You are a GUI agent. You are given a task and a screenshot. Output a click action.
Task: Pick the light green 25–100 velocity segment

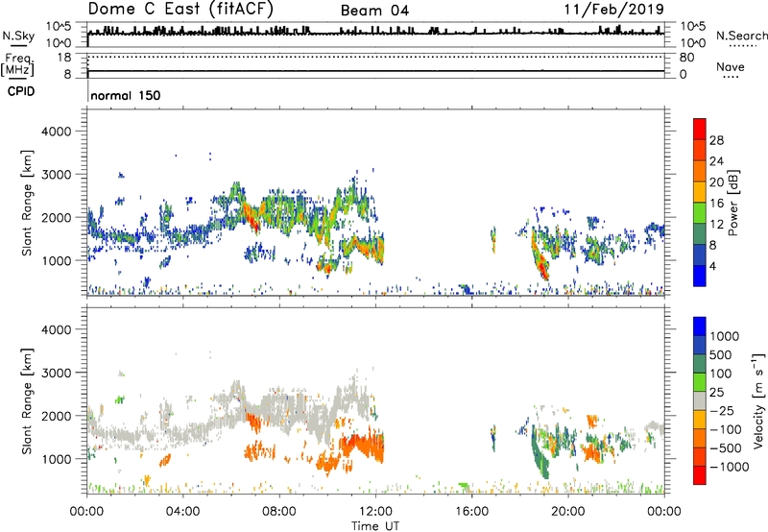700,382
